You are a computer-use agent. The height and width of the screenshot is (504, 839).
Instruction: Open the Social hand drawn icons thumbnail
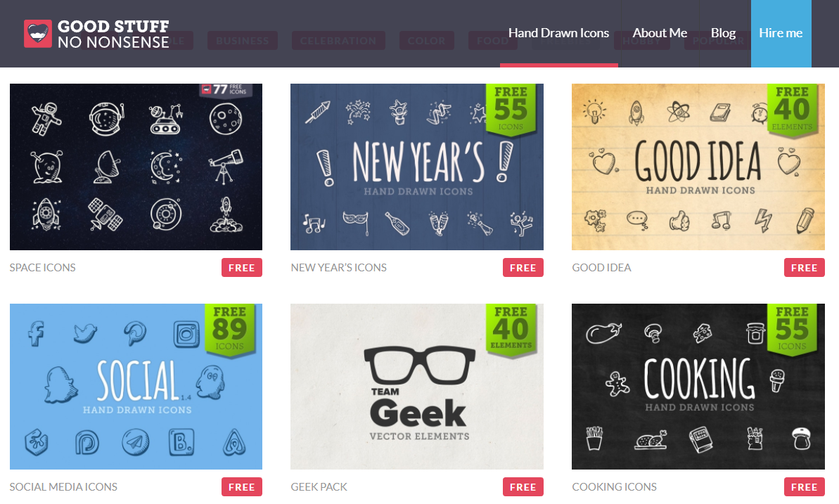tap(136, 387)
